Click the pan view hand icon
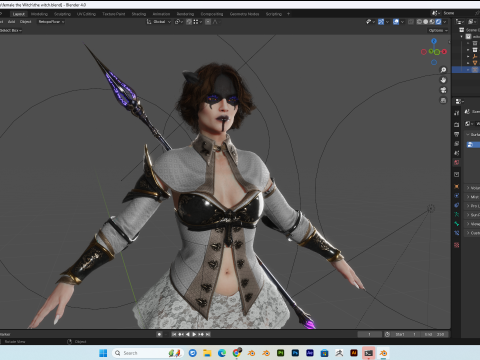The image size is (480, 360). (443, 80)
